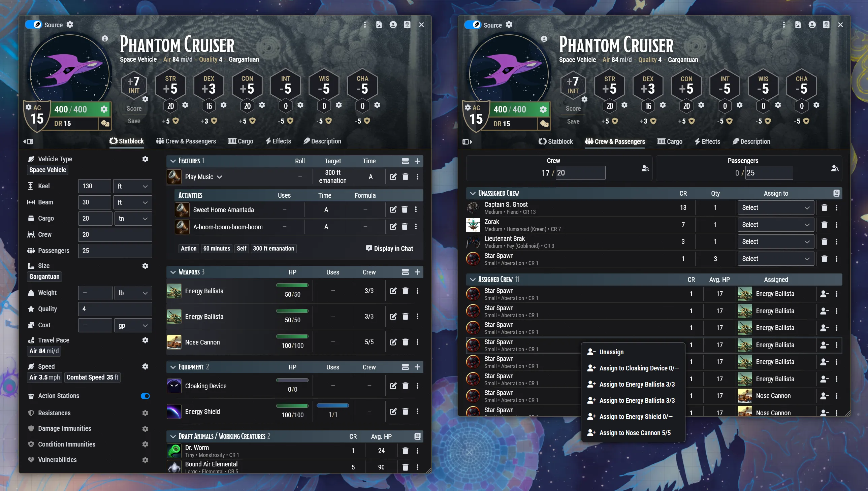The image size is (868, 491).
Task: Click Passengers capacity field showing 25 in right window
Action: pyautogui.click(x=769, y=173)
